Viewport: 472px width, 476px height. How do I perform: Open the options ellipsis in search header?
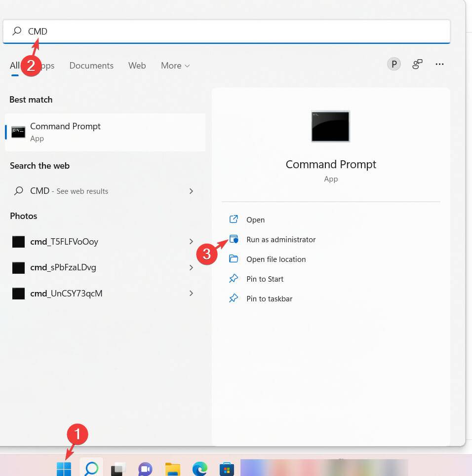pos(439,64)
